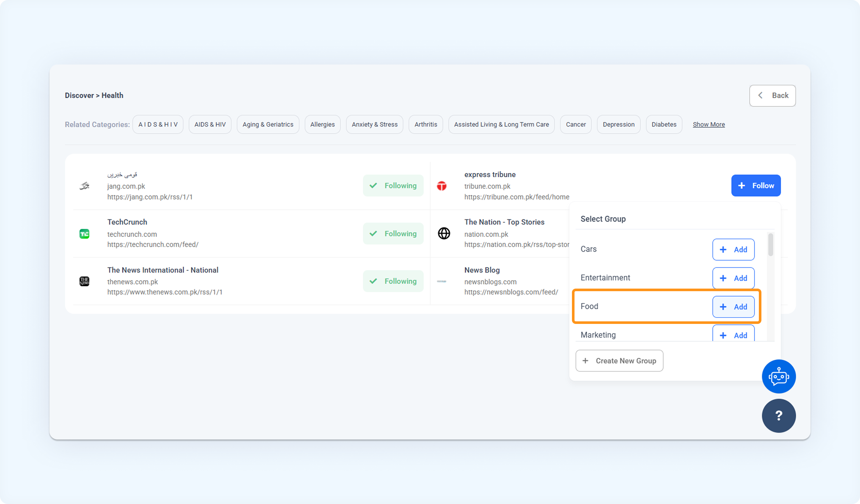Viewport: 860px width, 504px height.
Task: Click the jang.com.pk feed logo
Action: (84, 186)
